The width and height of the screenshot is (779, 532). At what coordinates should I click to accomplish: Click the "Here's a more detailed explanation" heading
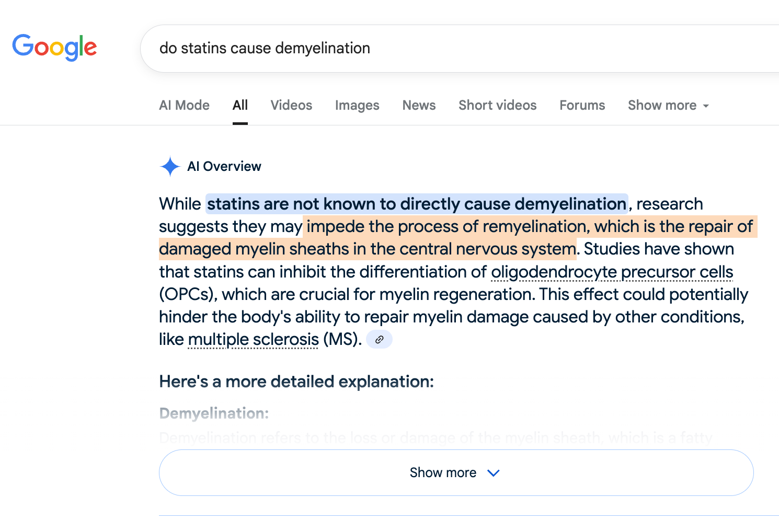[x=296, y=381]
